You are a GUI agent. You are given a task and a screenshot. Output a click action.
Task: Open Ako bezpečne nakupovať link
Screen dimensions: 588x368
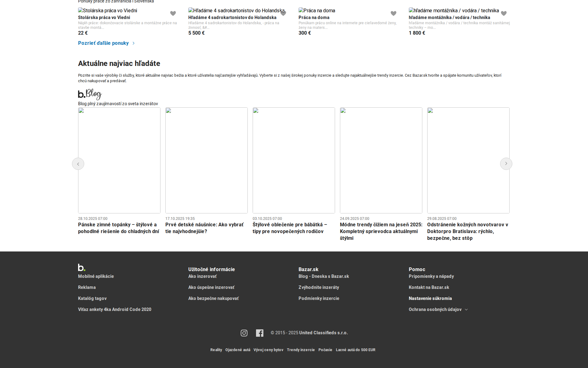213,298
